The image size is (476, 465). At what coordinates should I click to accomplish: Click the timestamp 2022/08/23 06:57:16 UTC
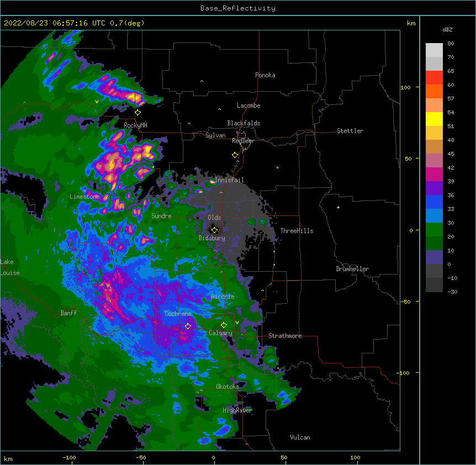pyautogui.click(x=54, y=23)
